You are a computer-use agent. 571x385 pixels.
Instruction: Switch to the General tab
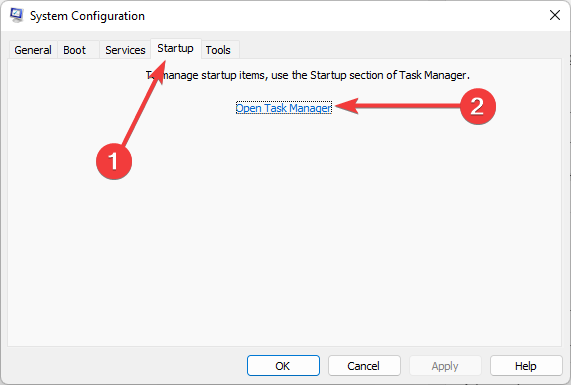(33, 50)
